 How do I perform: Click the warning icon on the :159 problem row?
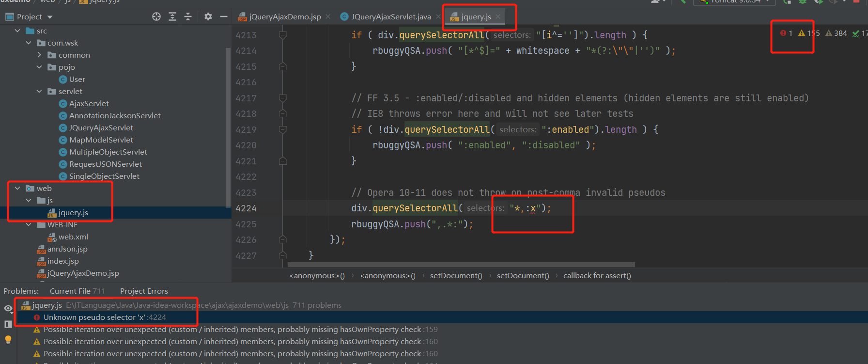pos(37,330)
